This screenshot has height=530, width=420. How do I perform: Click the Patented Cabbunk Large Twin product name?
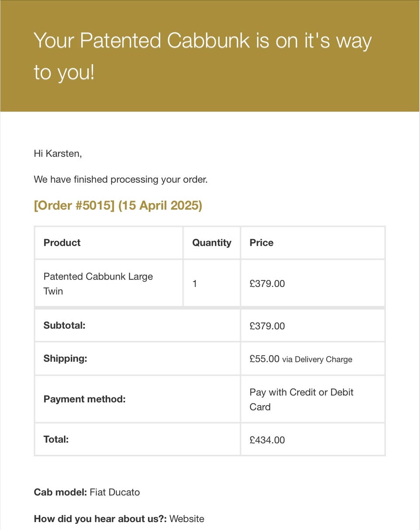(98, 283)
